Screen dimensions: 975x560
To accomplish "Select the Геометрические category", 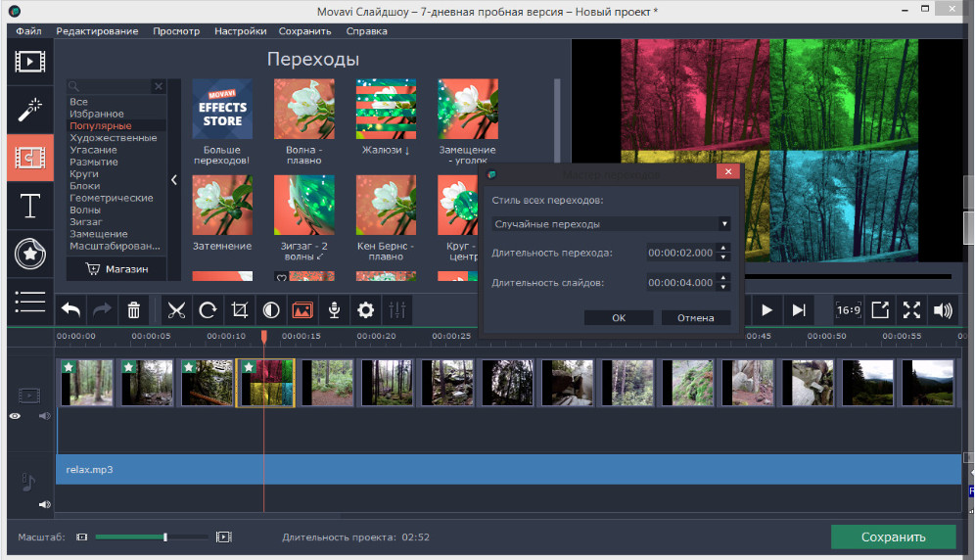I will 112,198.
